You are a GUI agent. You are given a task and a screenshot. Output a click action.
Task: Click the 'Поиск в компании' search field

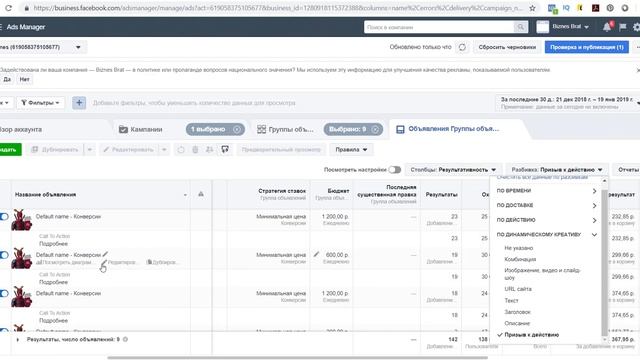[x=439, y=27]
